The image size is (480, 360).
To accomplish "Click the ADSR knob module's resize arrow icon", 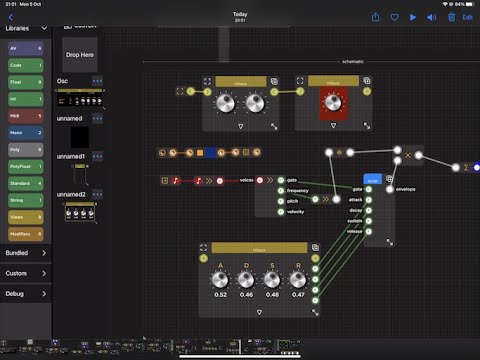I will (315, 312).
